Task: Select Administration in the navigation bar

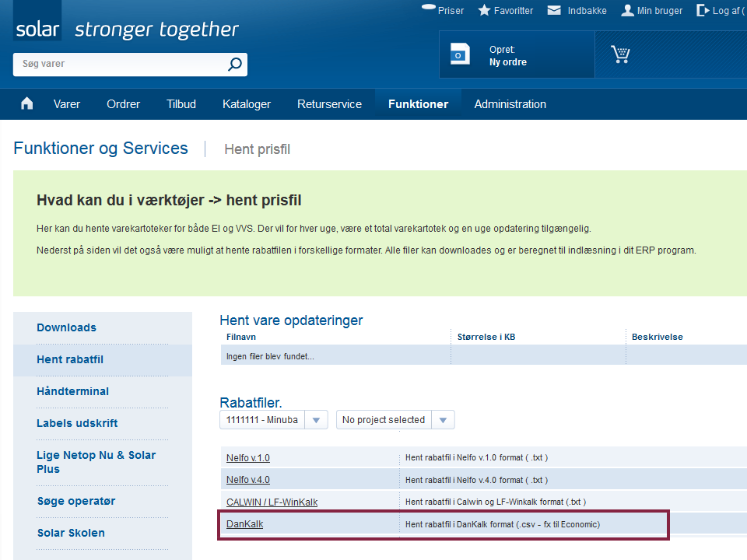Action: [x=510, y=104]
